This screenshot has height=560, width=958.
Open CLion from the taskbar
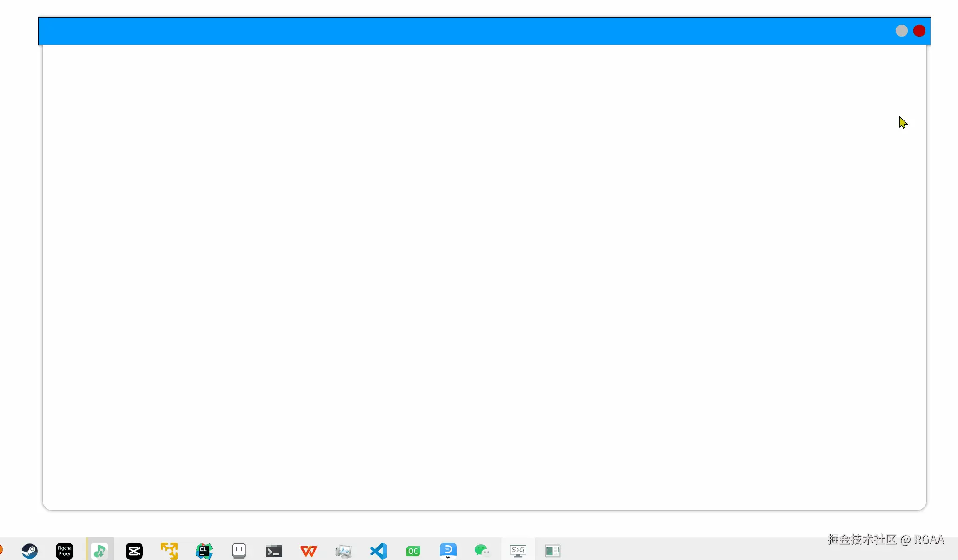[x=204, y=551]
